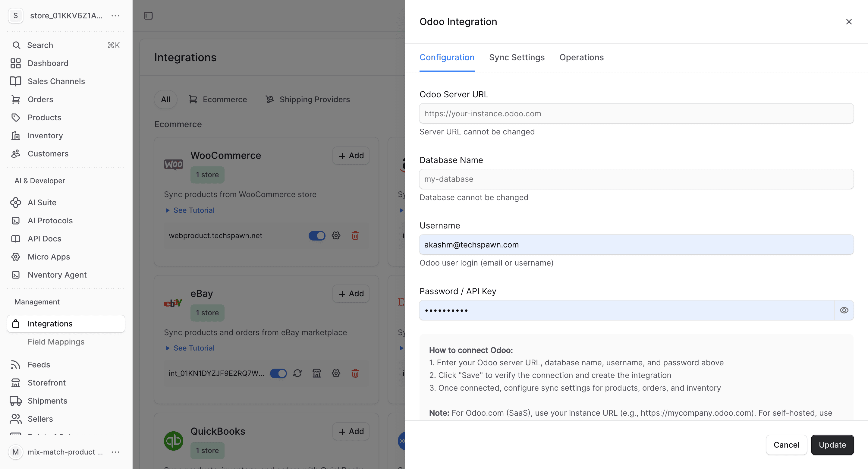Add a QuickBooks store
The height and width of the screenshot is (469, 868).
click(x=351, y=431)
